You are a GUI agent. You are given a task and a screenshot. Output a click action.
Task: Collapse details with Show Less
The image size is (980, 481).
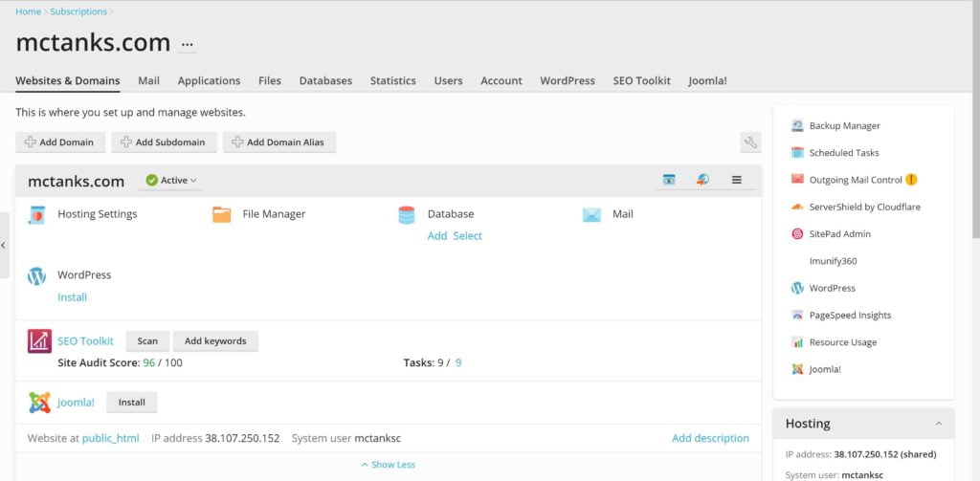[389, 465]
